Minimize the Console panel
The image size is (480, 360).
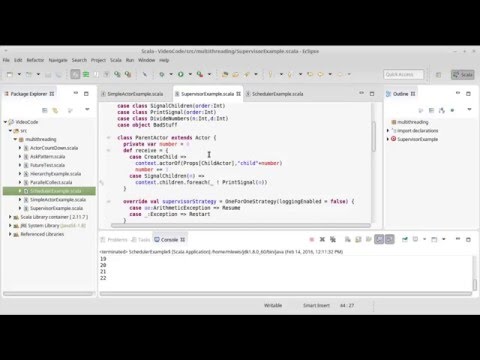tap(458, 239)
